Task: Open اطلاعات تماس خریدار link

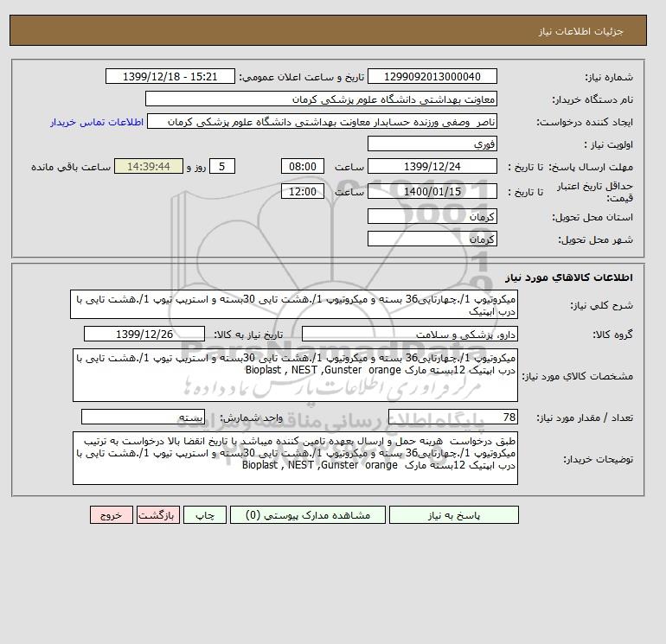Action: pyautogui.click(x=97, y=122)
